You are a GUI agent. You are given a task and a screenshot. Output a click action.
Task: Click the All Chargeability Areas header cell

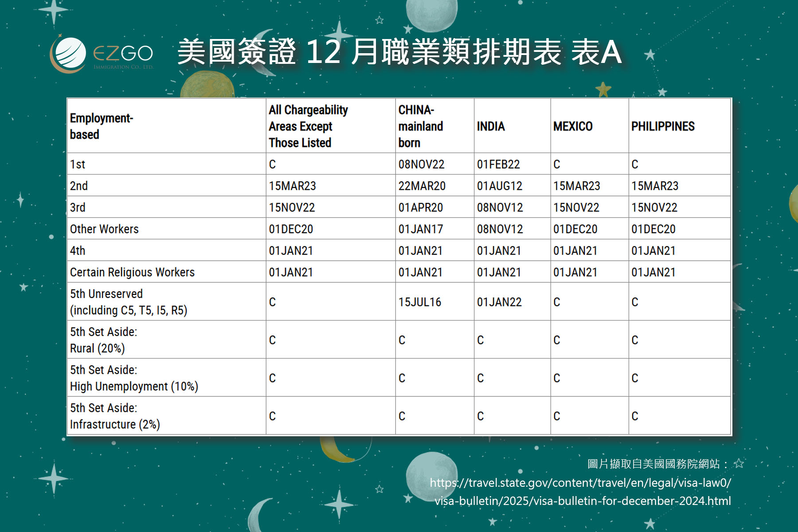point(308,126)
